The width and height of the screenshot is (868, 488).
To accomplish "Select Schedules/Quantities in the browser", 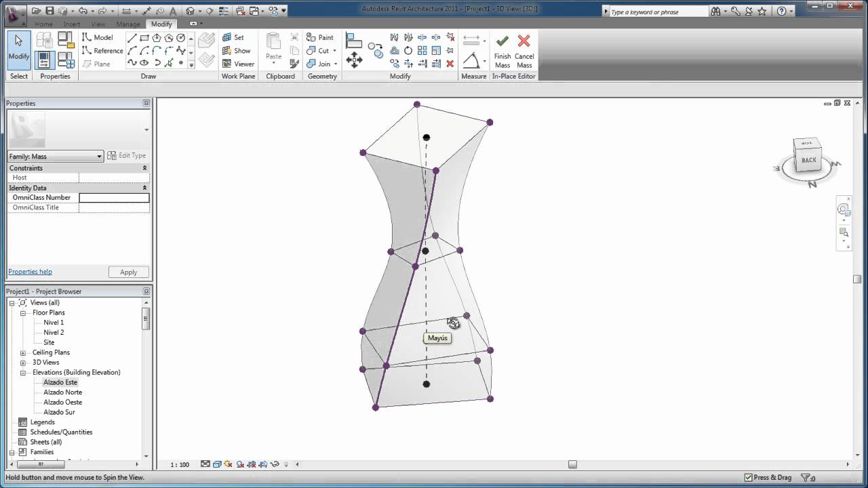I will pos(61,432).
